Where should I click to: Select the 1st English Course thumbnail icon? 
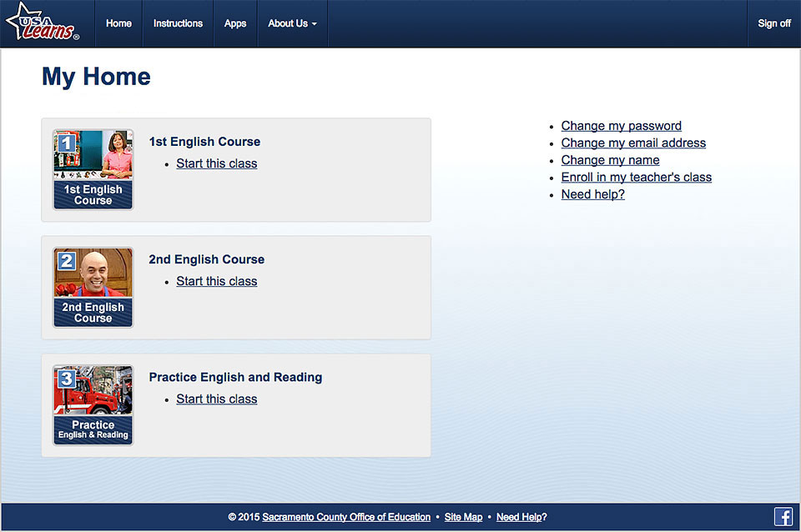point(93,169)
